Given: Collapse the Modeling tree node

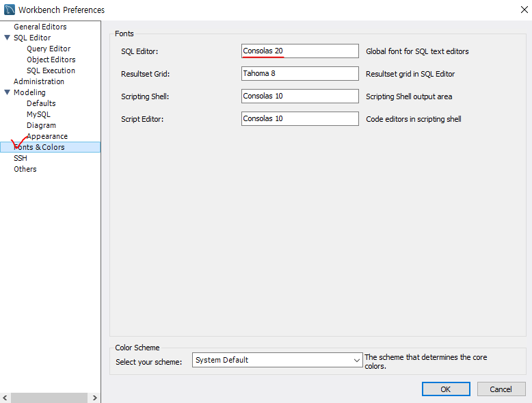Looking at the screenshot, I should [x=7, y=92].
